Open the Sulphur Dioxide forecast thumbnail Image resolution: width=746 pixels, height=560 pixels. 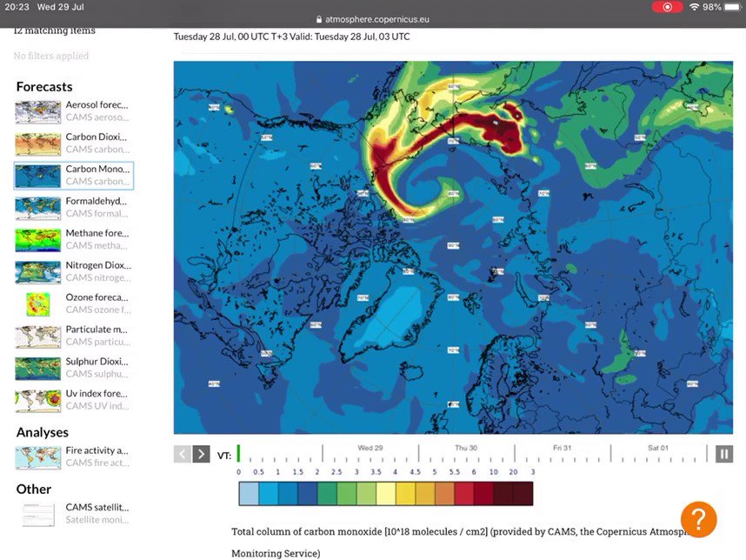37,369
